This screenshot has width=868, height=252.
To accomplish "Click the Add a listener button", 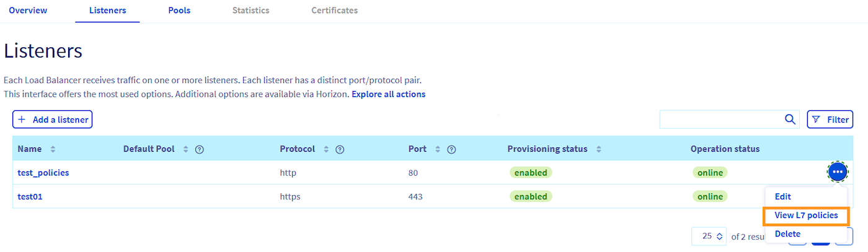I will [x=53, y=119].
